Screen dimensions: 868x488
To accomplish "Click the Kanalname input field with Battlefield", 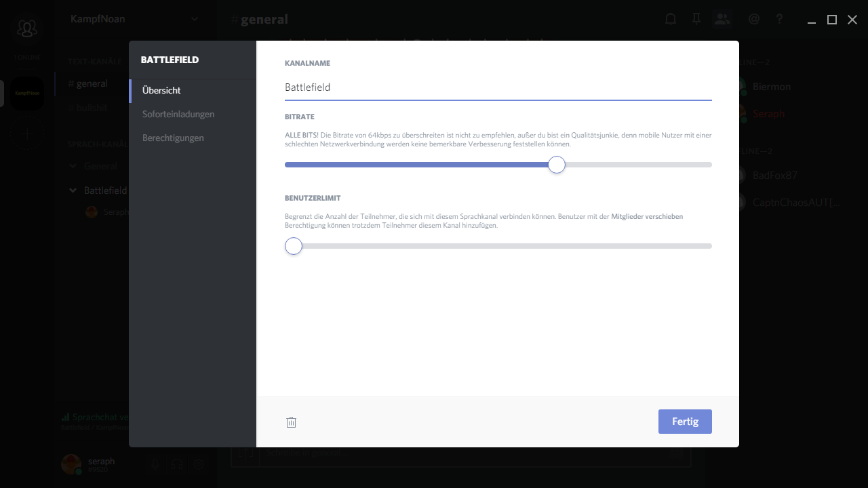I will point(498,87).
